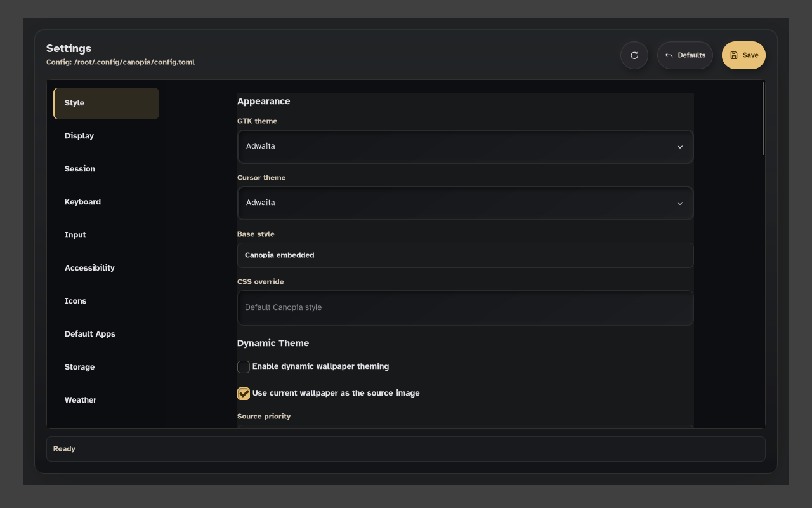
Task: Open the Display settings tab
Action: coord(106,136)
